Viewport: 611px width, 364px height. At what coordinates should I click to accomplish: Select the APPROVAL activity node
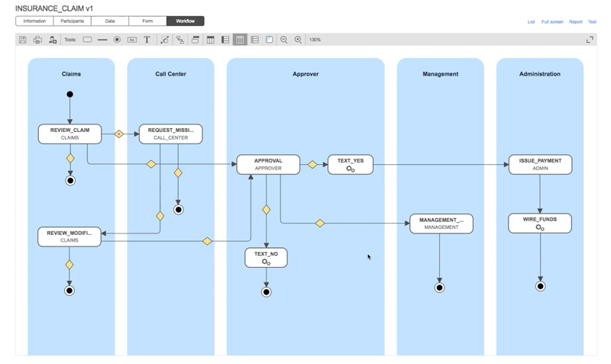pyautogui.click(x=268, y=164)
